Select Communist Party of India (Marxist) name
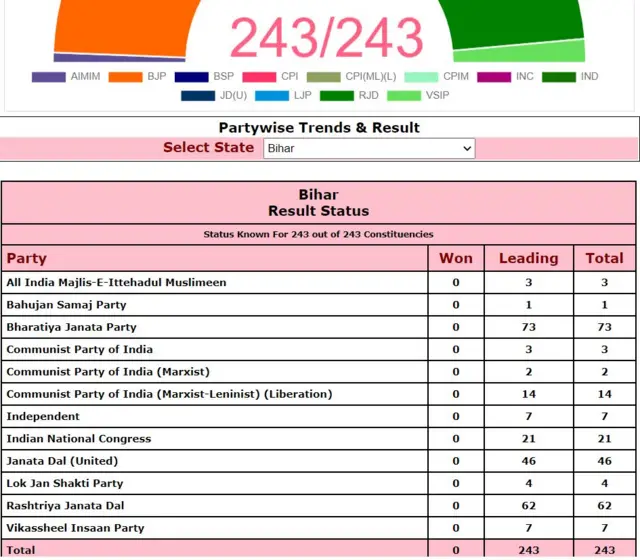 [108, 372]
